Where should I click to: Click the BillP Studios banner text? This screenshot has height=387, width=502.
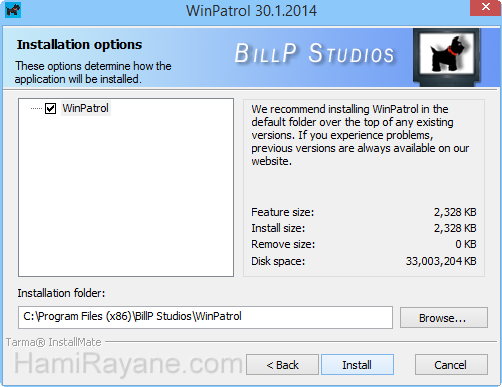pos(314,53)
